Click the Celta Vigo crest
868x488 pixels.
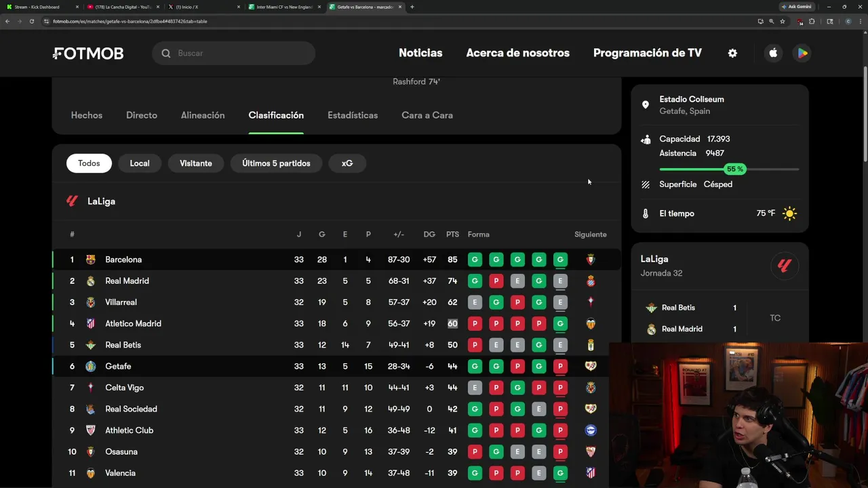(x=91, y=388)
